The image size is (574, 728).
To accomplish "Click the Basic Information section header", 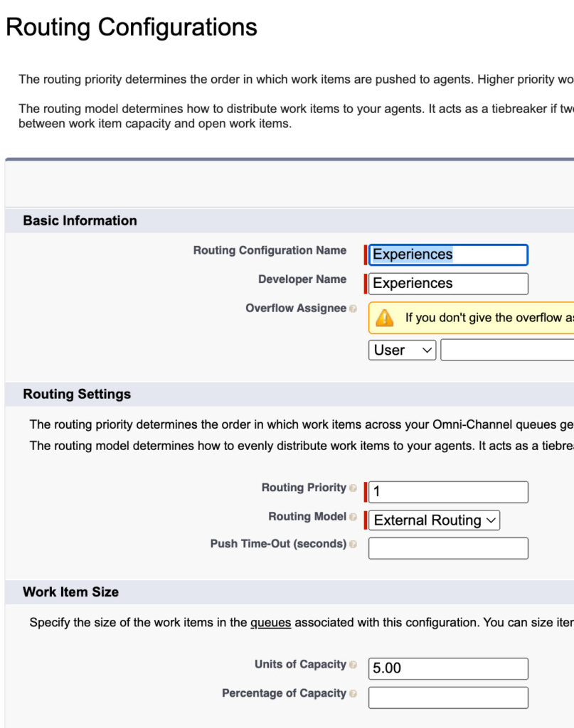I will (80, 220).
